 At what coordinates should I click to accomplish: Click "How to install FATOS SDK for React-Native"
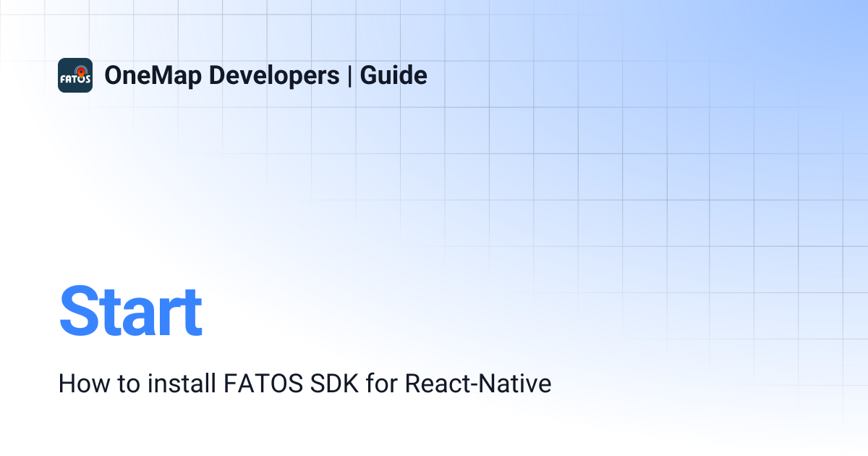click(x=305, y=384)
